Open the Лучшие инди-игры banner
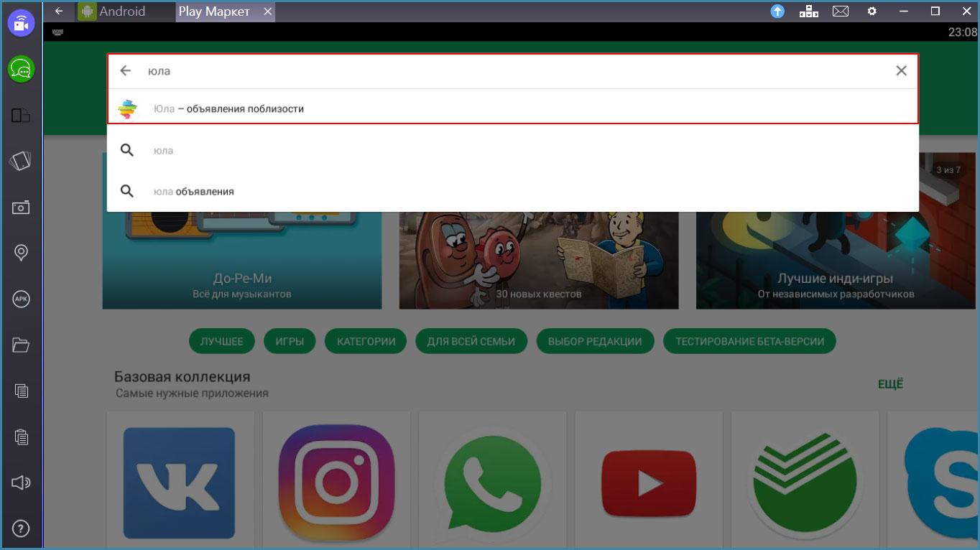Viewport: 980px width, 550px height. click(x=836, y=230)
